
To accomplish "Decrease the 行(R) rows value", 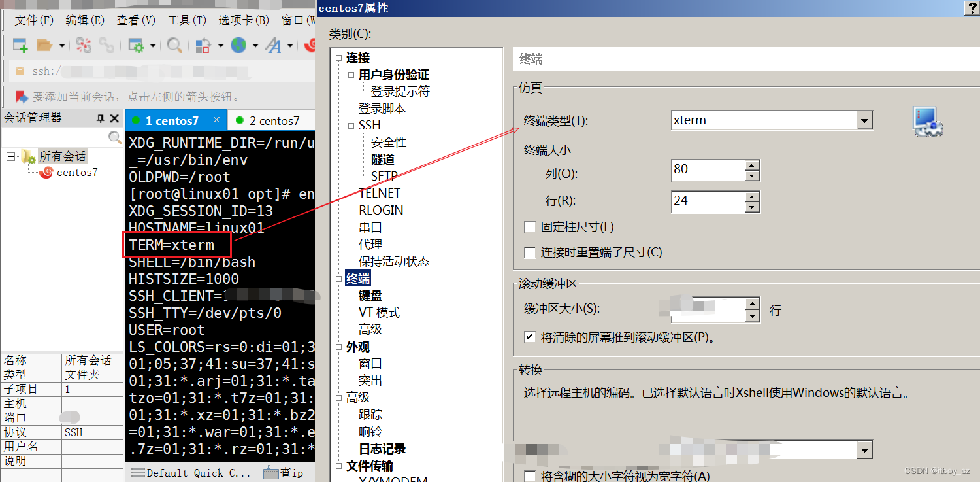I will click(752, 207).
